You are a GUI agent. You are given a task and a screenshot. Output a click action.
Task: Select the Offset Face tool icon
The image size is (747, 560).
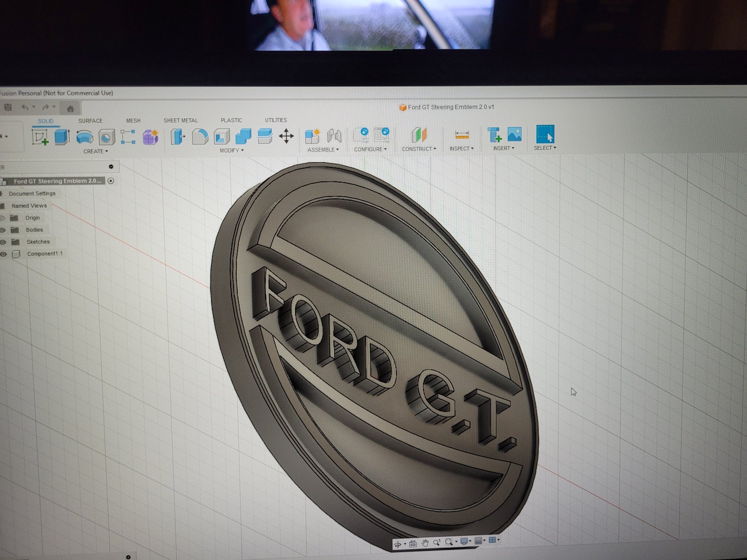264,136
